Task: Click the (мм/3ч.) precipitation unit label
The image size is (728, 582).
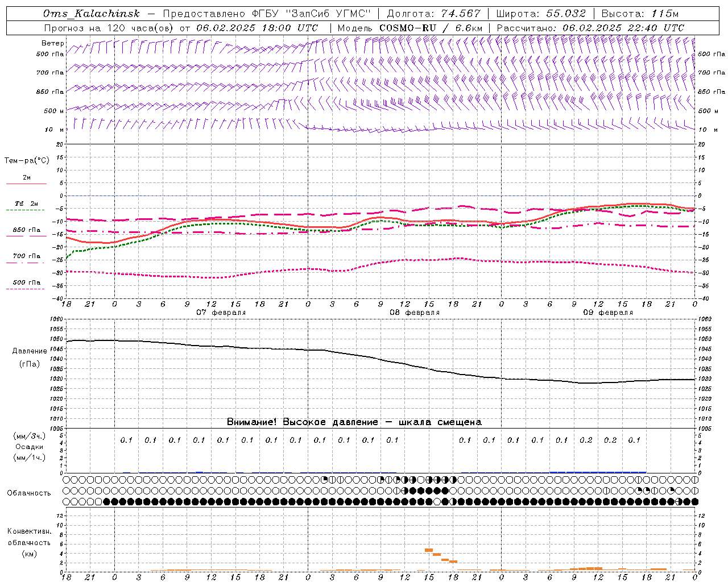Action: [x=30, y=436]
